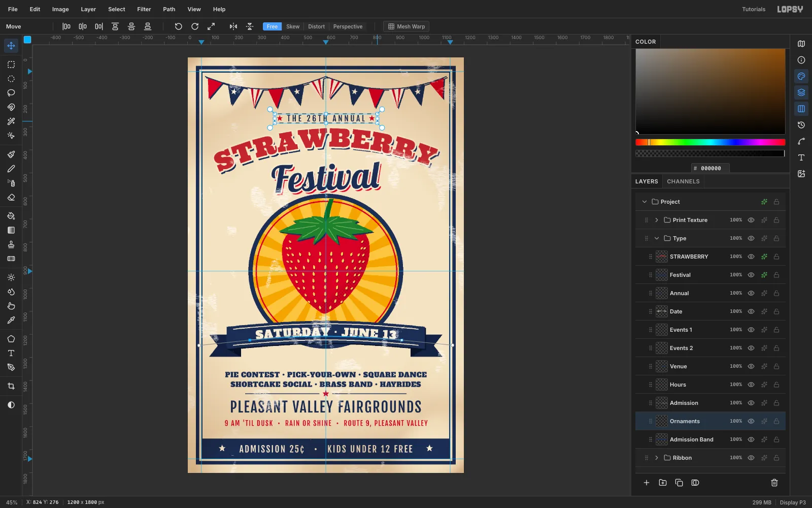Image resolution: width=812 pixels, height=508 pixels.
Task: Hide the Festival layer
Action: tap(751, 275)
